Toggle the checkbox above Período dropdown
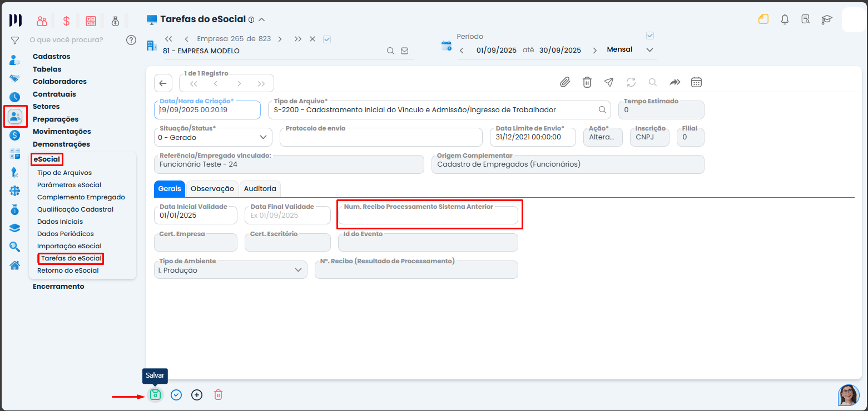The image size is (868, 411). (650, 36)
